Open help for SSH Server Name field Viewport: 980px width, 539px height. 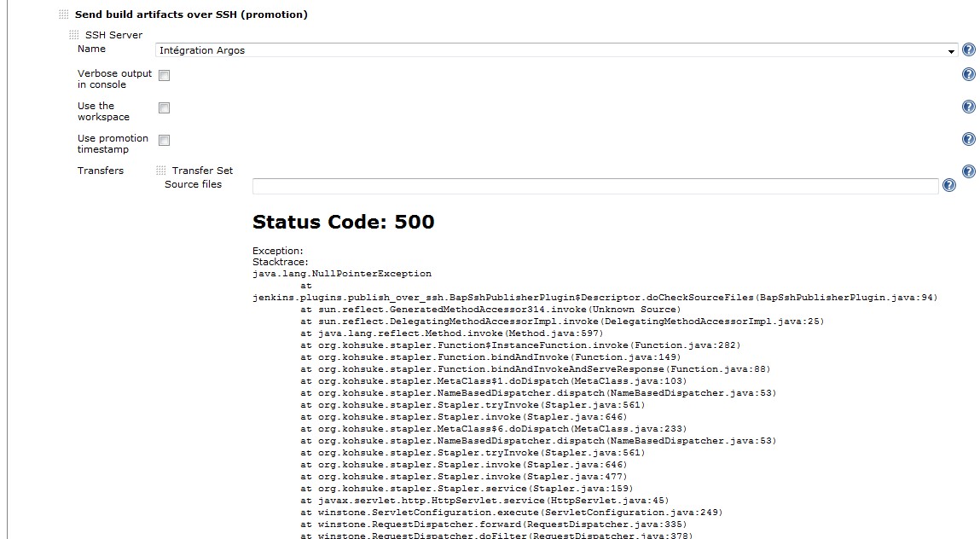click(968, 50)
